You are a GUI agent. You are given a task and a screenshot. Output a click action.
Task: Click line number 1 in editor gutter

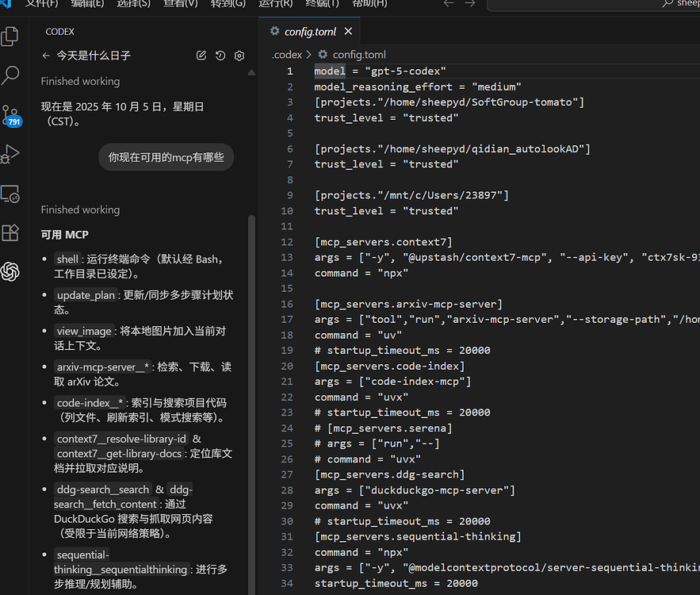[x=289, y=71]
